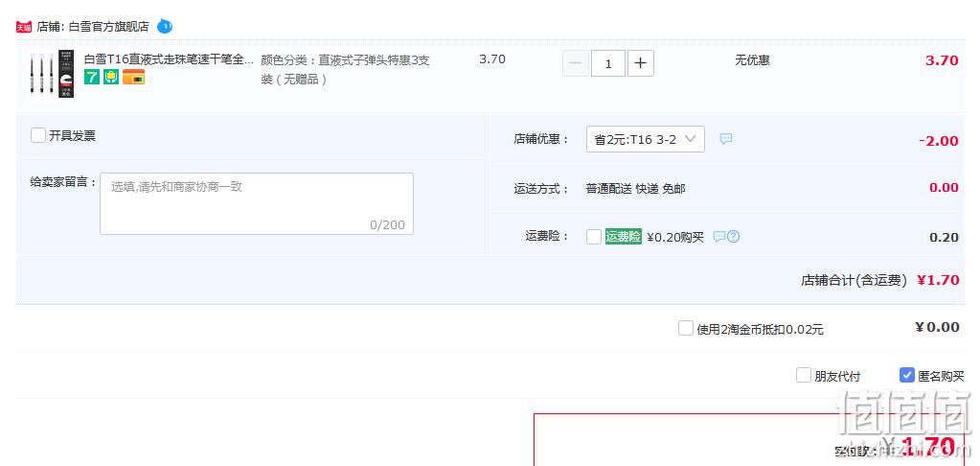Image resolution: width=980 pixels, height=466 pixels.
Task: Click the orange credit card badge
Action: [x=134, y=77]
